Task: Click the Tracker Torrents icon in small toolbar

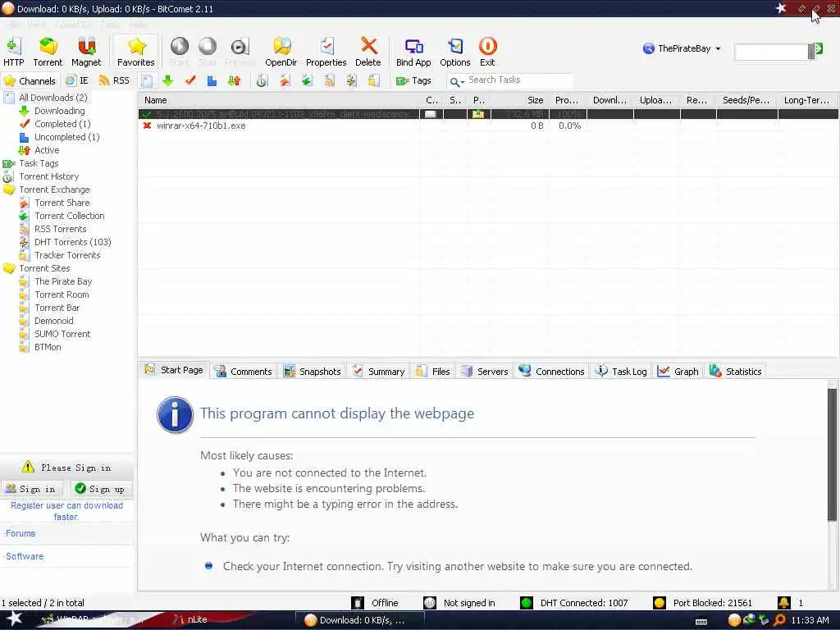Action: click(373, 81)
